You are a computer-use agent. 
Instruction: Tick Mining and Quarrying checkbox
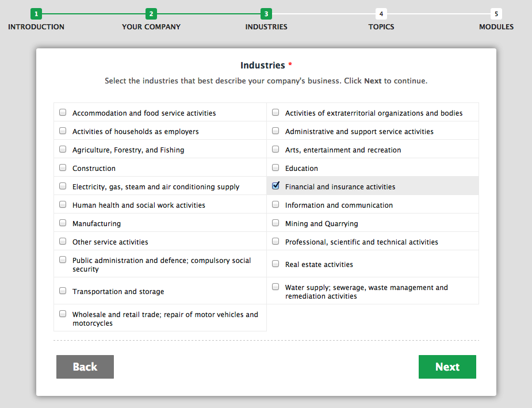(x=275, y=223)
